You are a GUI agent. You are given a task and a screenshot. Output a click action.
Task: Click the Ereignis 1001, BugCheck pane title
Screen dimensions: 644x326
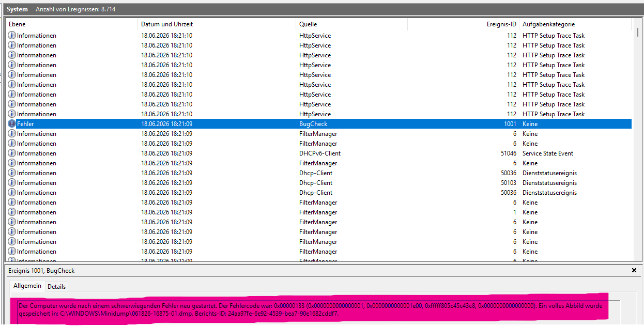(x=42, y=271)
